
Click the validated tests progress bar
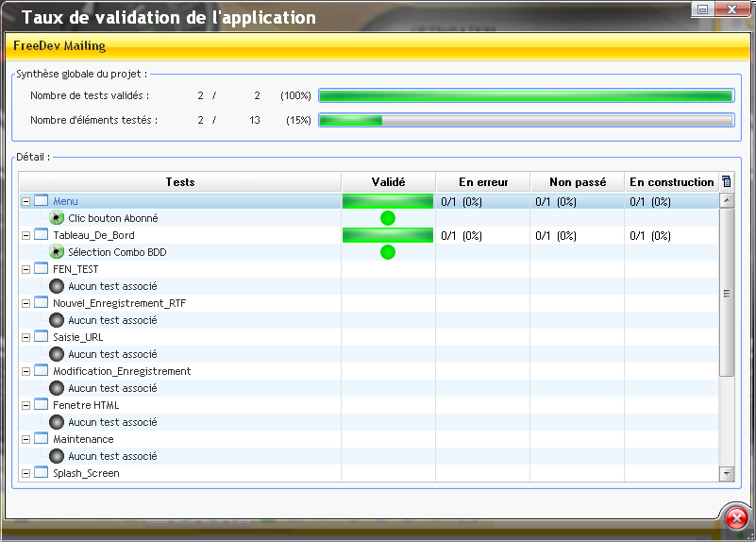(x=526, y=95)
